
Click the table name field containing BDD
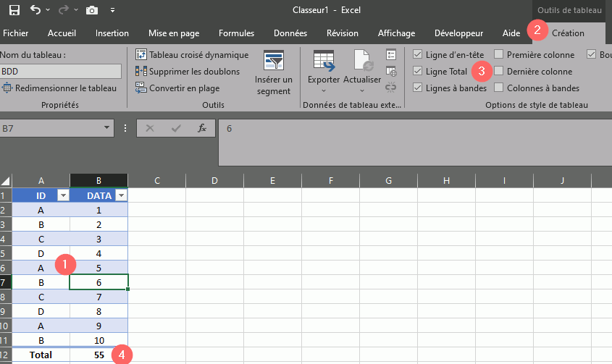click(60, 71)
